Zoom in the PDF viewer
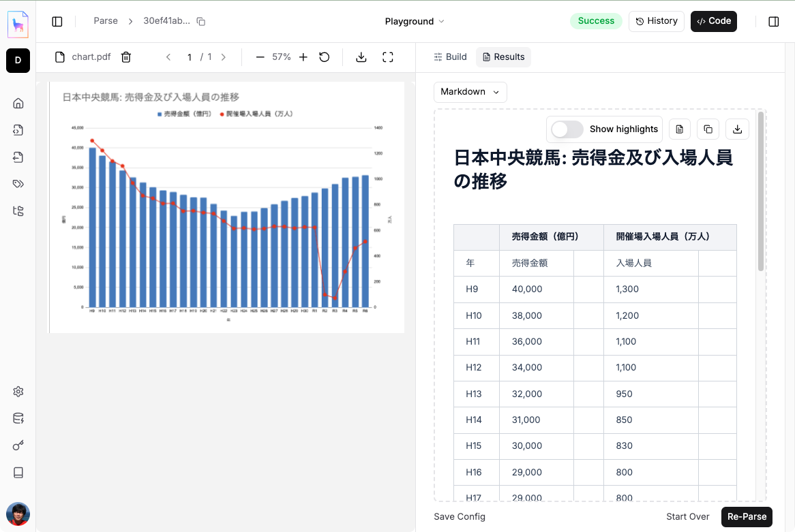This screenshot has height=532, width=795. click(x=303, y=57)
